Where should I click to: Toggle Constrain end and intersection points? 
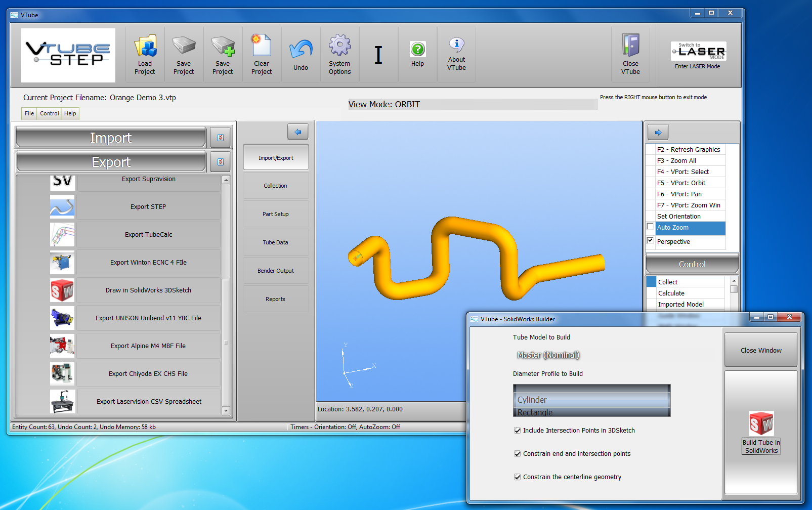[517, 454]
